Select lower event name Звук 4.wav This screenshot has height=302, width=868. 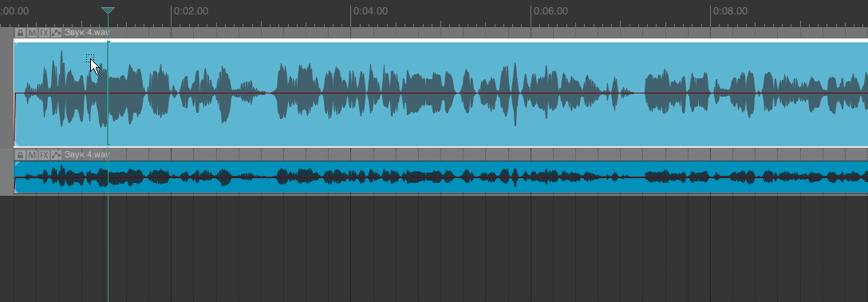coord(87,154)
